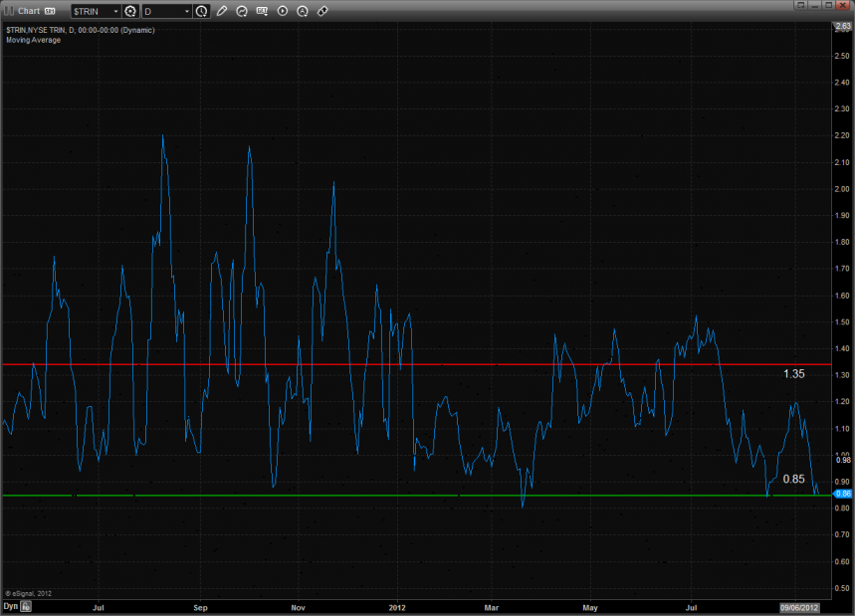
Task: Open the time interval clock icon
Action: click(x=202, y=11)
